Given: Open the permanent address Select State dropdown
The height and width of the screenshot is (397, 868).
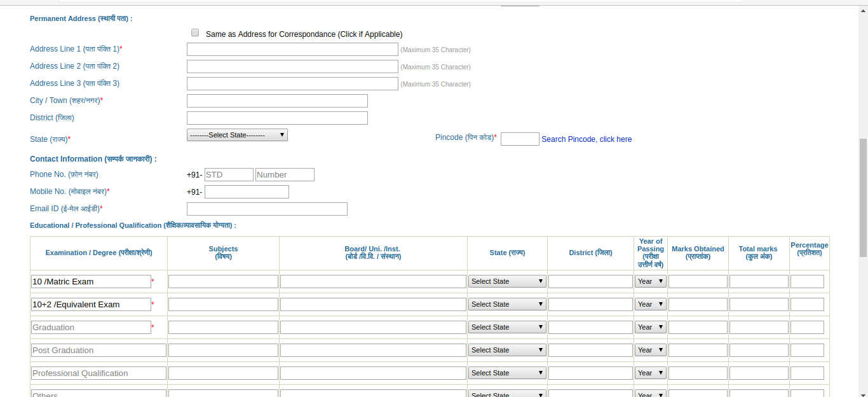Looking at the screenshot, I should tap(237, 135).
